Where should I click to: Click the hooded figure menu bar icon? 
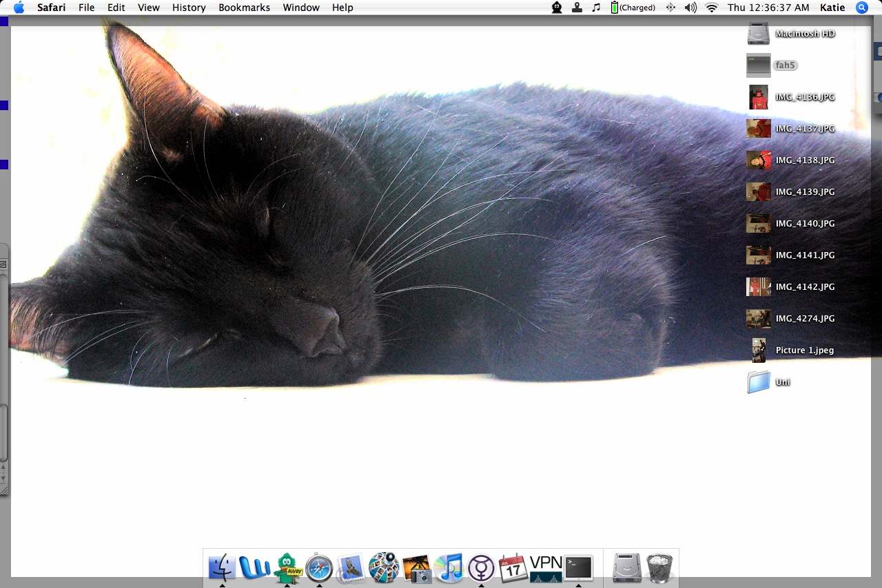[557, 8]
